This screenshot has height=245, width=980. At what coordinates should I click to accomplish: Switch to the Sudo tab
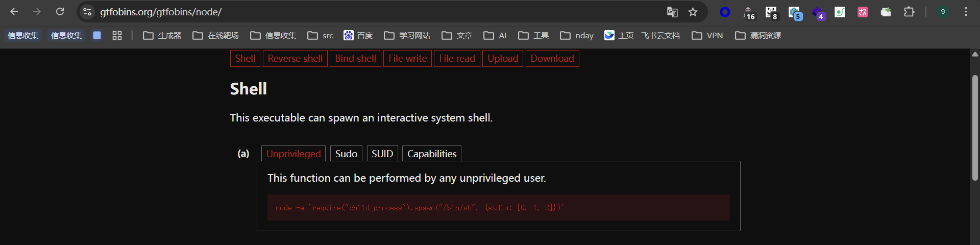pyautogui.click(x=346, y=154)
